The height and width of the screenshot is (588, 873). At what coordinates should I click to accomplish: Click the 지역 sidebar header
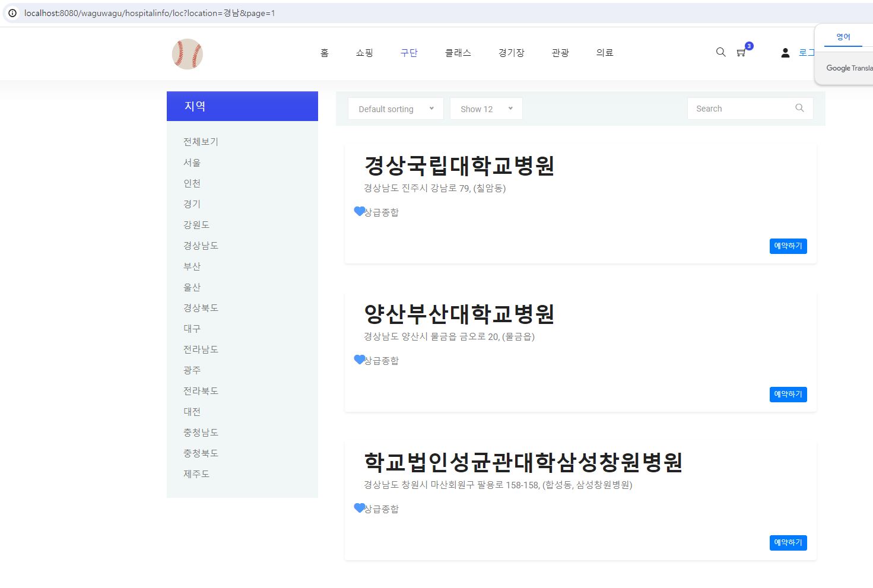[242, 106]
